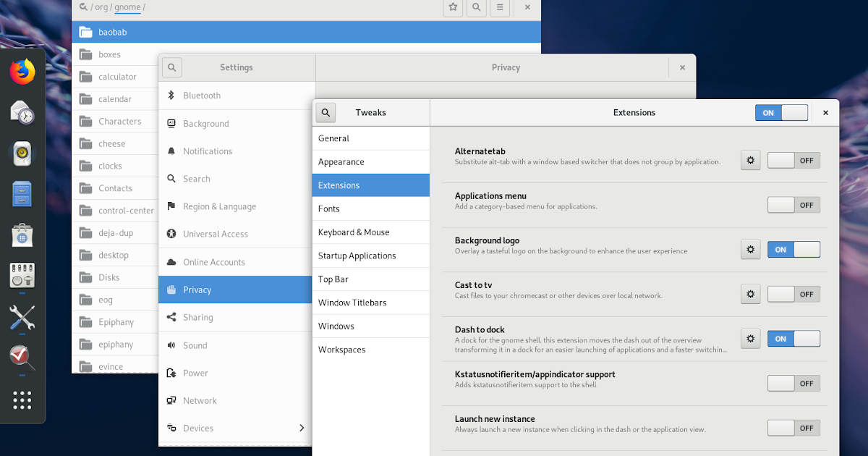The width and height of the screenshot is (868, 456).
Task: Open Startup Applications in Tweaks sidebar
Action: [371, 256]
